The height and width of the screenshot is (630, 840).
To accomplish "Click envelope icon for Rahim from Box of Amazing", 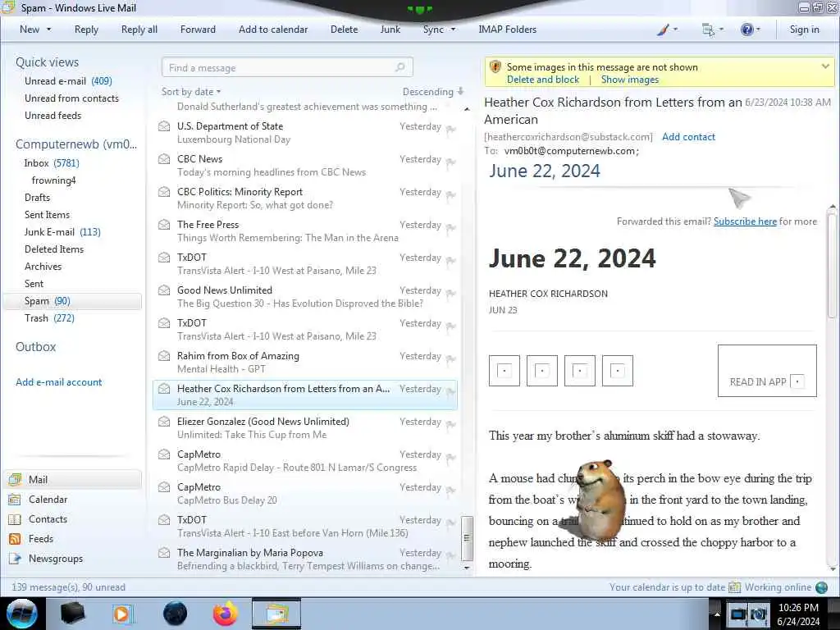I will click(x=164, y=356).
